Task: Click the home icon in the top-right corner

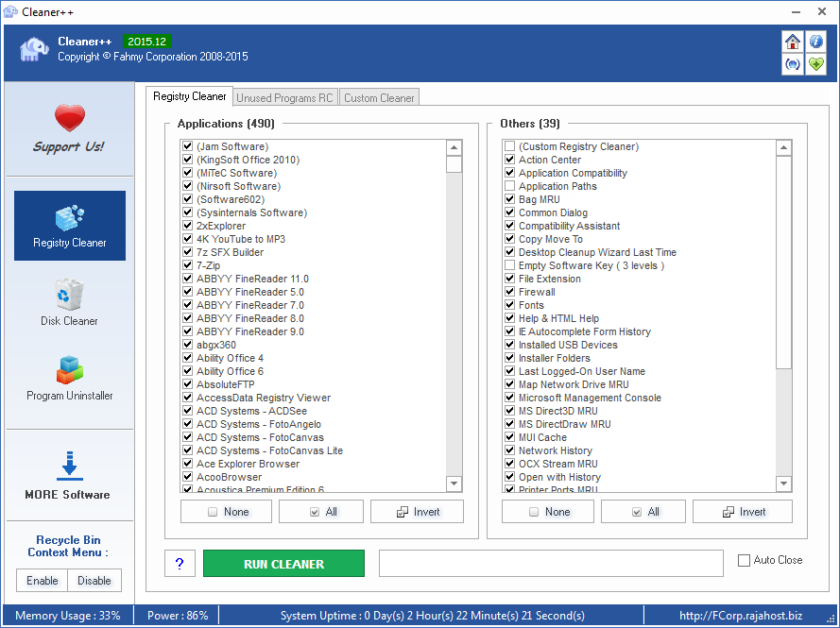Action: click(x=792, y=42)
